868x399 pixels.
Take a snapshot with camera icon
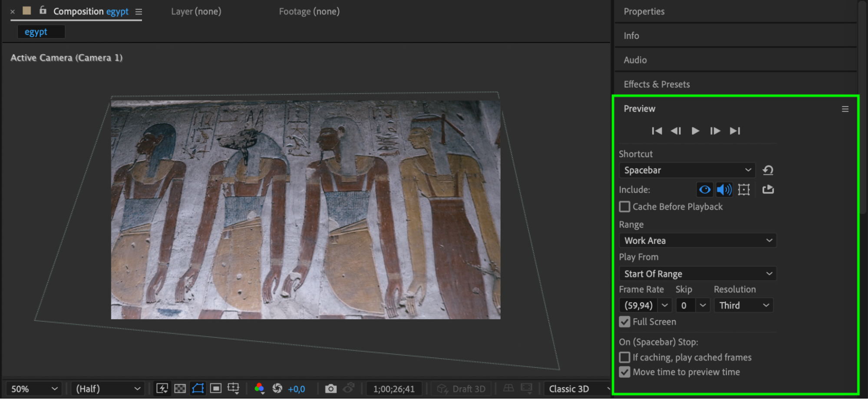pos(330,389)
